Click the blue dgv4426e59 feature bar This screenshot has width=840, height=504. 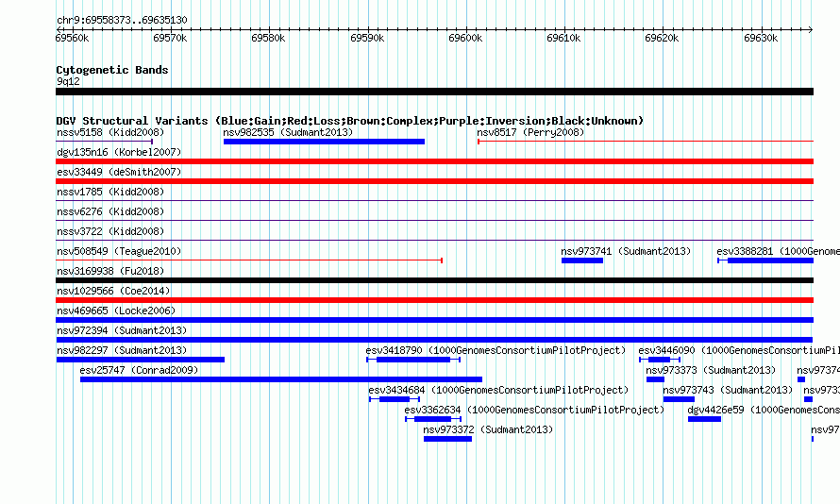[x=704, y=419]
